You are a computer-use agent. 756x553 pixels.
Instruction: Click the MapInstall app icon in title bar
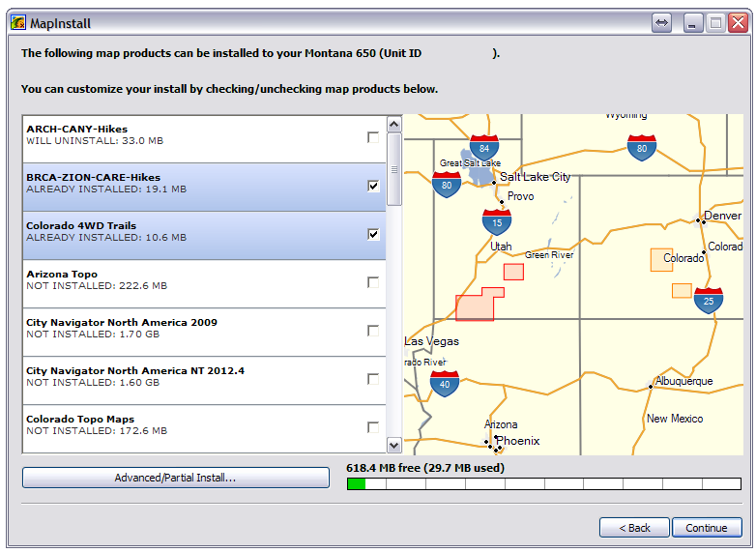coord(17,22)
